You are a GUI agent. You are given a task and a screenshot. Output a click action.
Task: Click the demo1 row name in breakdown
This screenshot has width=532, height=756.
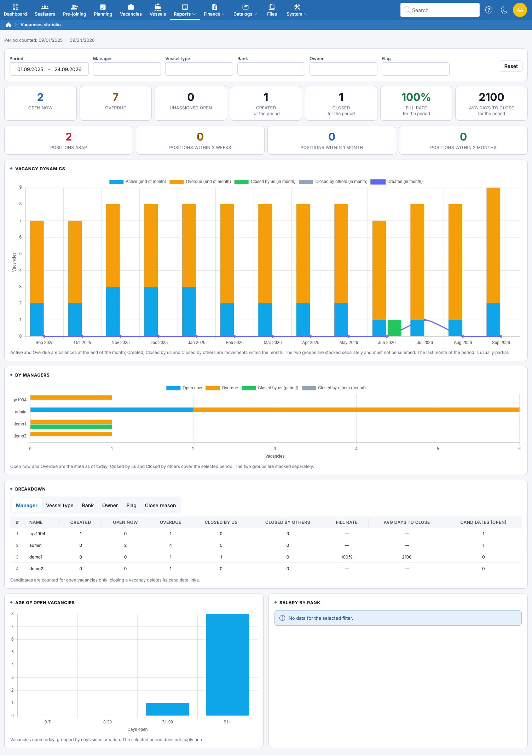pos(36,557)
